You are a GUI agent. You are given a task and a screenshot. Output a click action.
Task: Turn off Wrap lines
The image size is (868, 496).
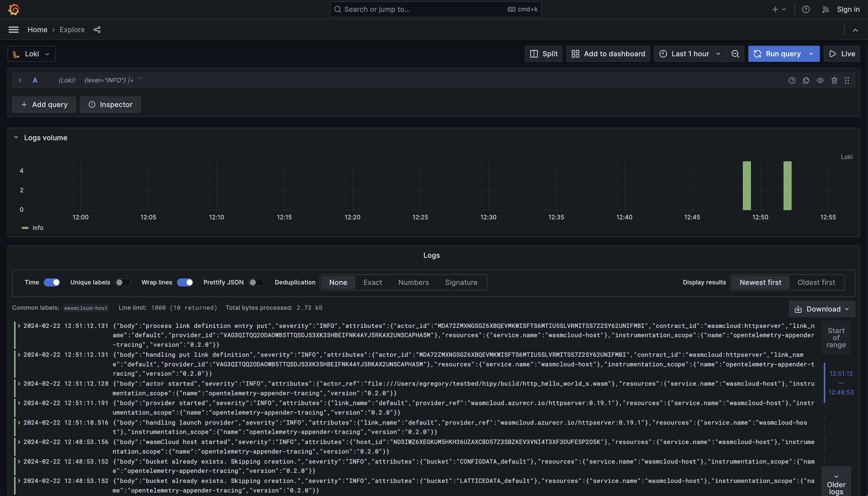pos(185,282)
